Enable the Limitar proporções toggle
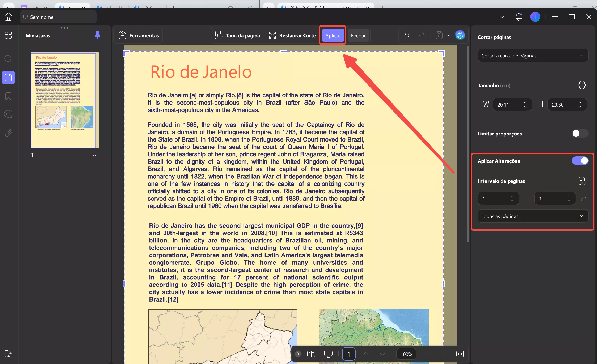This screenshot has height=364, width=597. coord(580,133)
